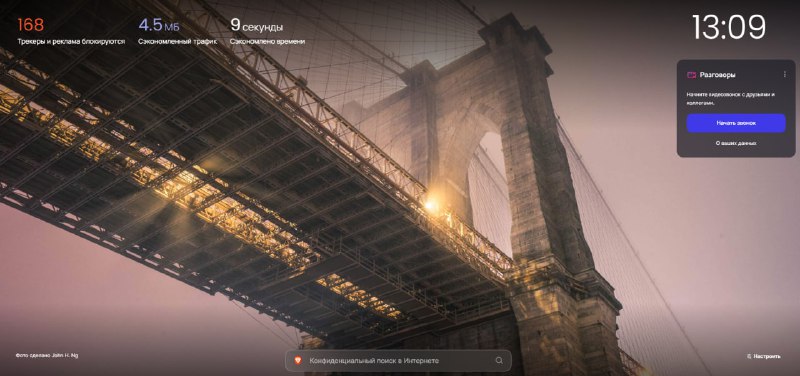
Task: Click the 4.5 МБ saved traffic stat
Action: pos(159,25)
